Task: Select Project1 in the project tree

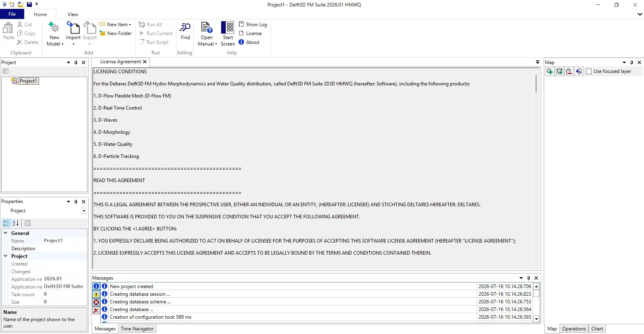Action: pyautogui.click(x=28, y=81)
